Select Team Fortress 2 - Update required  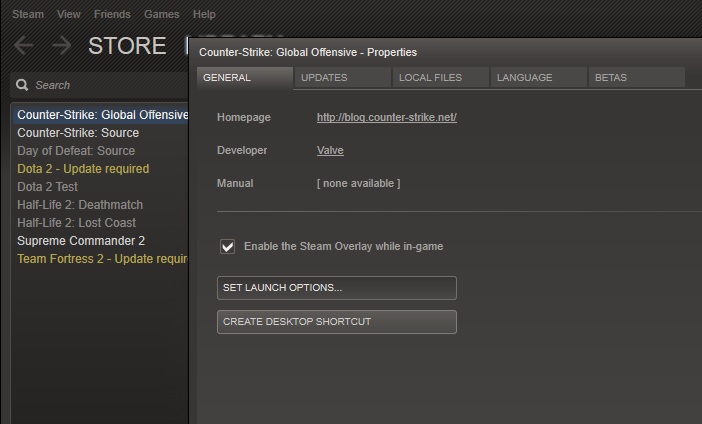pos(103,259)
